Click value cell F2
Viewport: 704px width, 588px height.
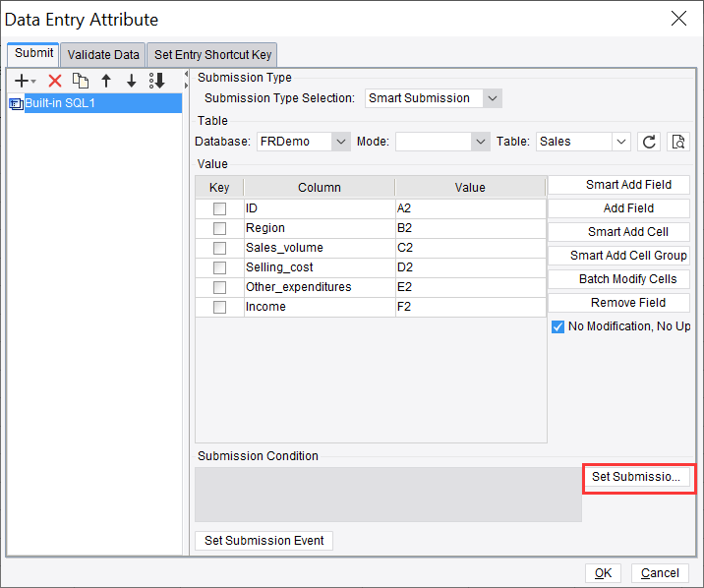click(471, 307)
